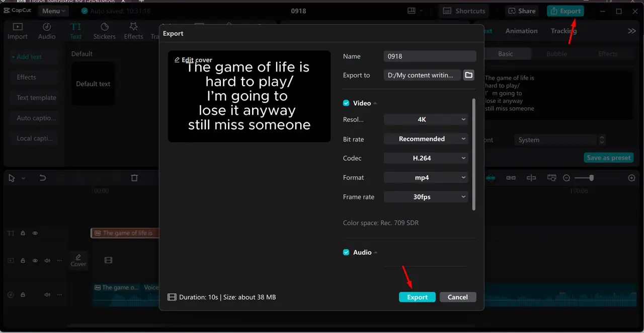Image resolution: width=644 pixels, height=333 pixels.
Task: Toggle the timeline preview axis icon
Action: 531,178
